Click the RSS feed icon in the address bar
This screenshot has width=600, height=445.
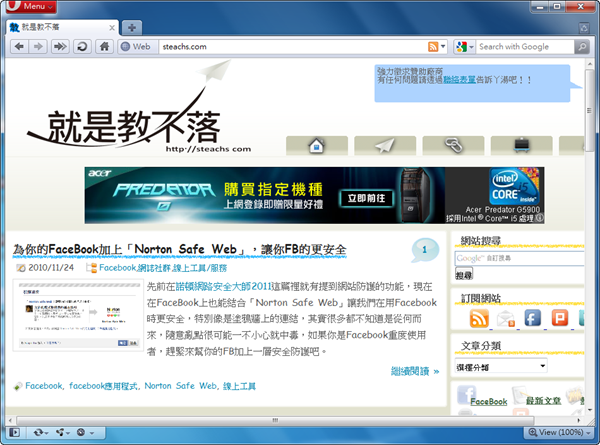(433, 47)
